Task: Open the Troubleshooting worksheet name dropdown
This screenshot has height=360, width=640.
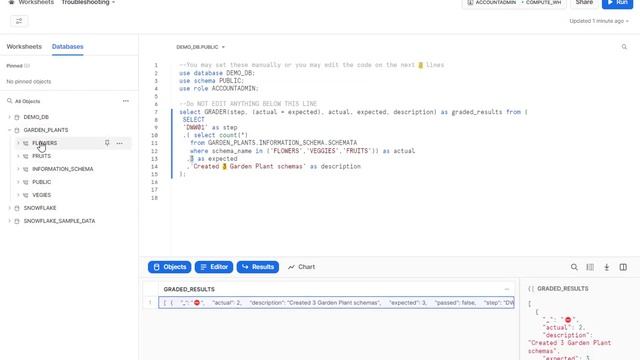Action: tap(88, 3)
